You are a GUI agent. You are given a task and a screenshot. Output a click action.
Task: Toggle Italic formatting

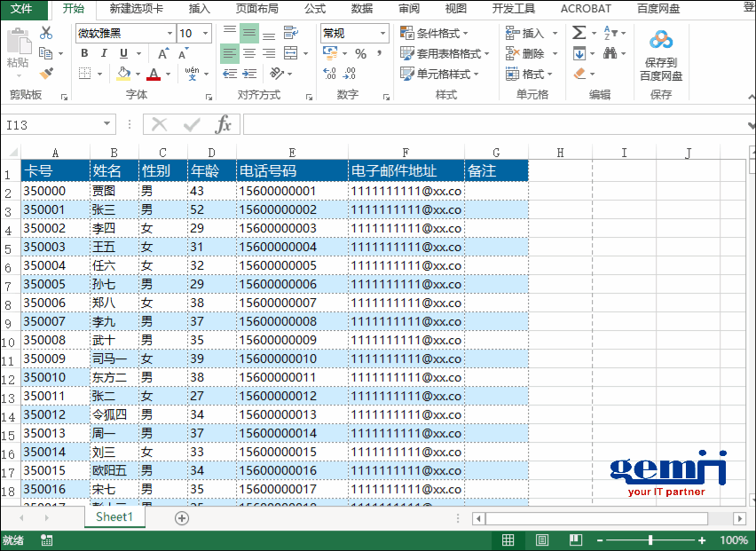coord(104,53)
